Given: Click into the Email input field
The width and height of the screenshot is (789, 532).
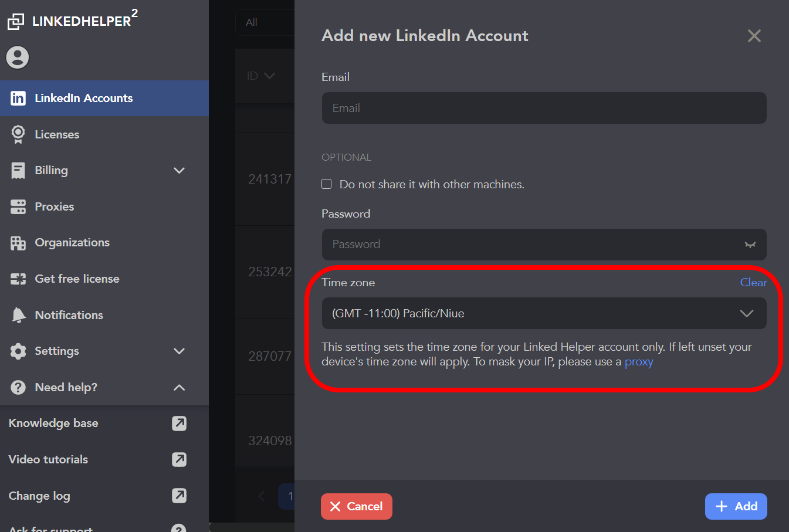Looking at the screenshot, I should [544, 108].
